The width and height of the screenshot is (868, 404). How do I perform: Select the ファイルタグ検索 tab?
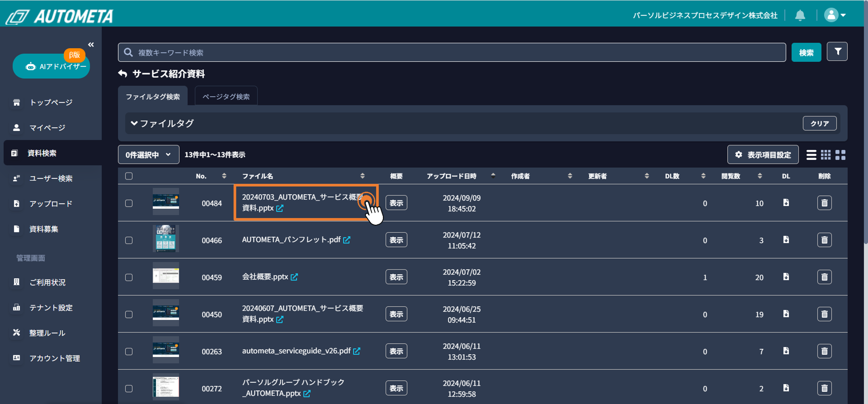point(153,96)
